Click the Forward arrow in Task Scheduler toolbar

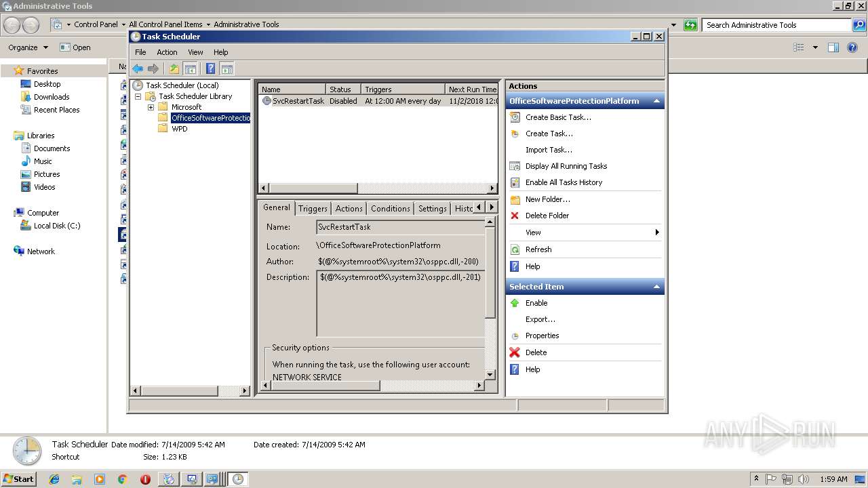coord(153,68)
